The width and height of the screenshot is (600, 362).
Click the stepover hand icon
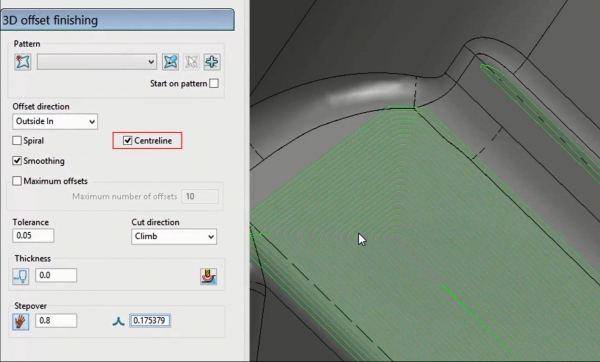point(21,321)
